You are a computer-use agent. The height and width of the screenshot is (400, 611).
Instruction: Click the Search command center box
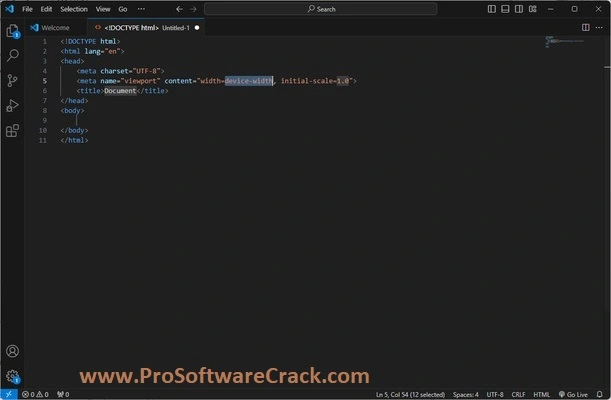[320, 9]
